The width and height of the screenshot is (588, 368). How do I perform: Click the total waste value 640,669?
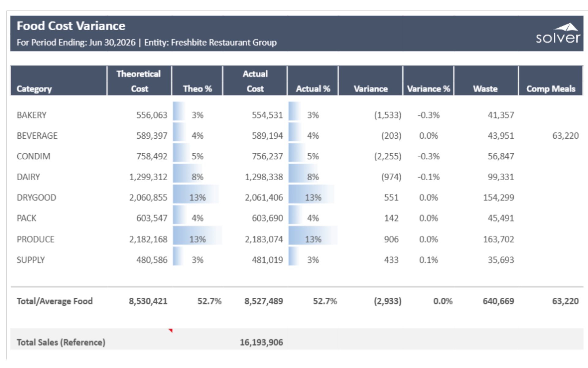pos(498,301)
